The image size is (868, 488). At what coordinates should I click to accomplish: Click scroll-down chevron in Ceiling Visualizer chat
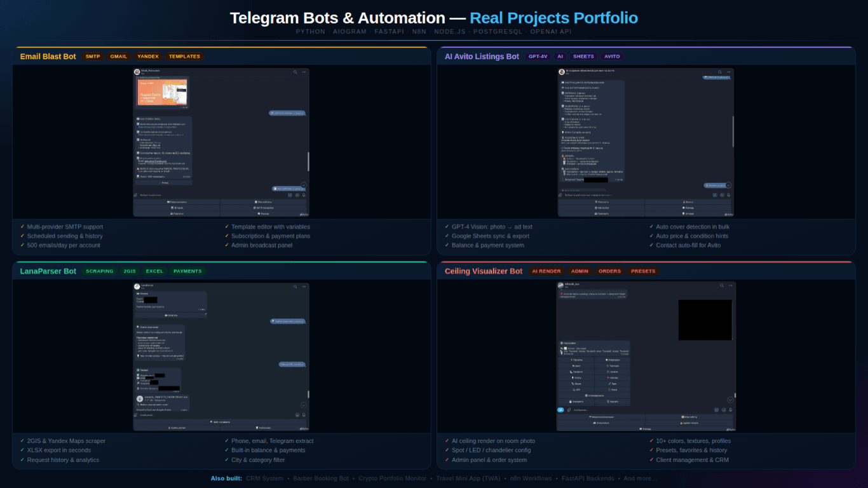coord(730,400)
